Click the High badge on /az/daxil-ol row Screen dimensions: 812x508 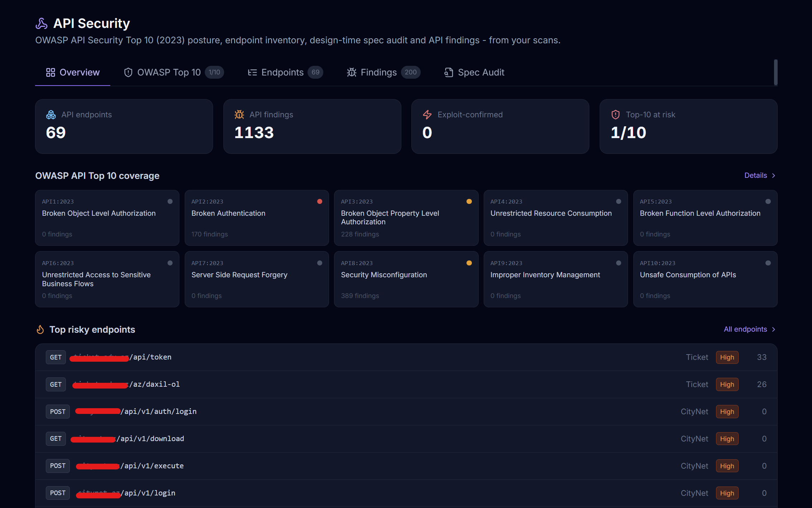tap(727, 385)
